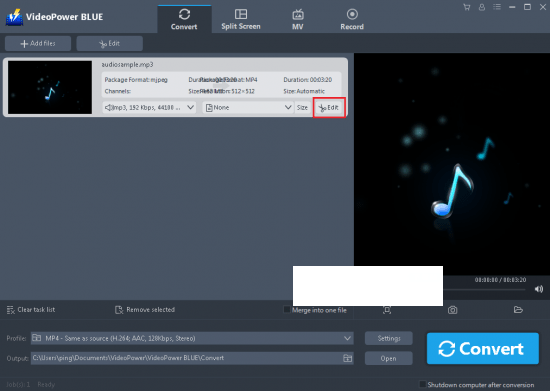Click the audiosample.mp3 file name
The height and width of the screenshot is (391, 550).
[127, 65]
